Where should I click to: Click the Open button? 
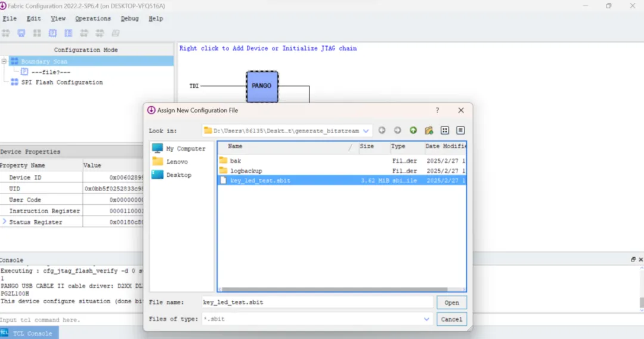pos(452,303)
